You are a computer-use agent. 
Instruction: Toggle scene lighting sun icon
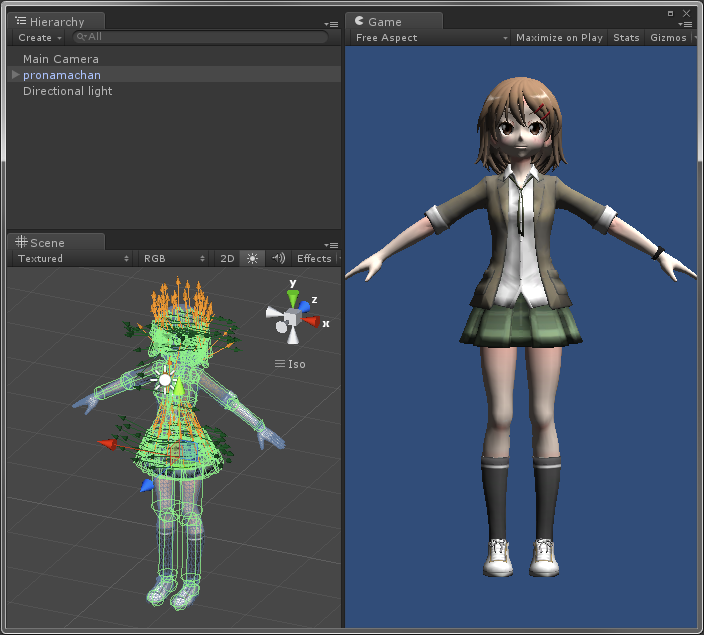(x=252, y=258)
